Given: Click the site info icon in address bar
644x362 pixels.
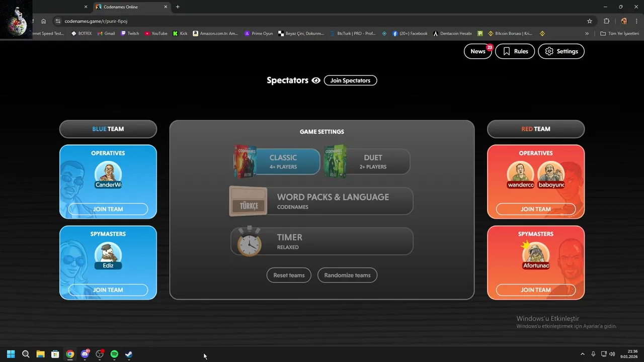Looking at the screenshot, I should pyautogui.click(x=58, y=21).
